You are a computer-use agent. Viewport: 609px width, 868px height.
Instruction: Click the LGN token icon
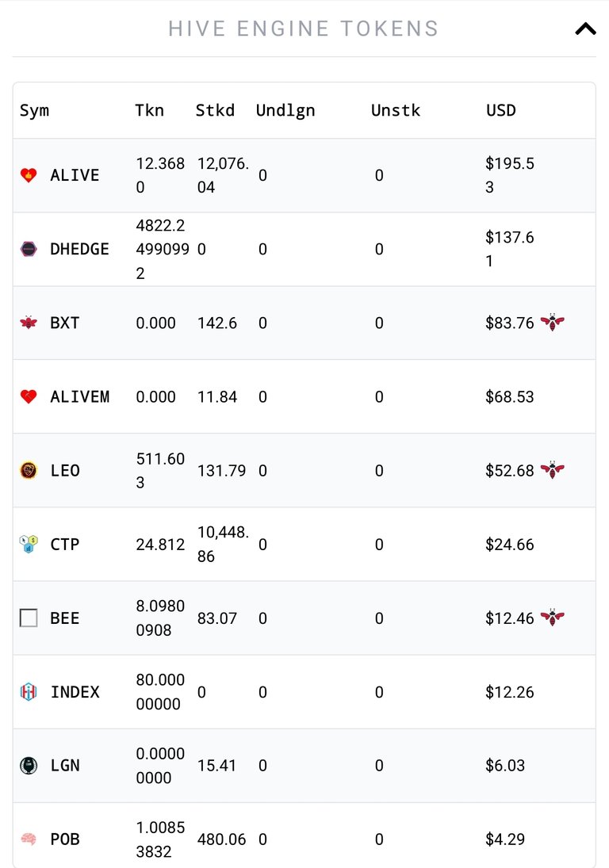pyautogui.click(x=29, y=766)
